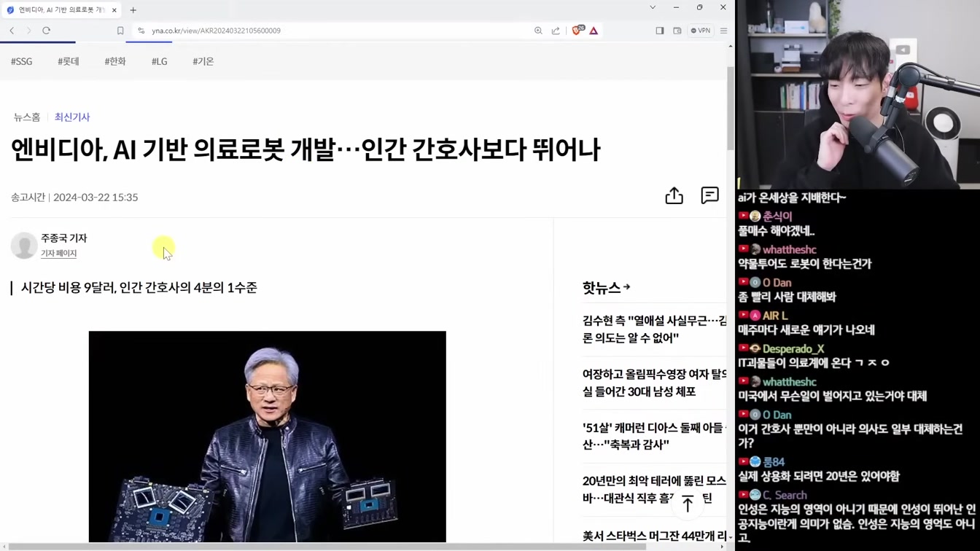This screenshot has height=551, width=980.
Task: Reload the page with refresh icon
Action: click(x=46, y=31)
